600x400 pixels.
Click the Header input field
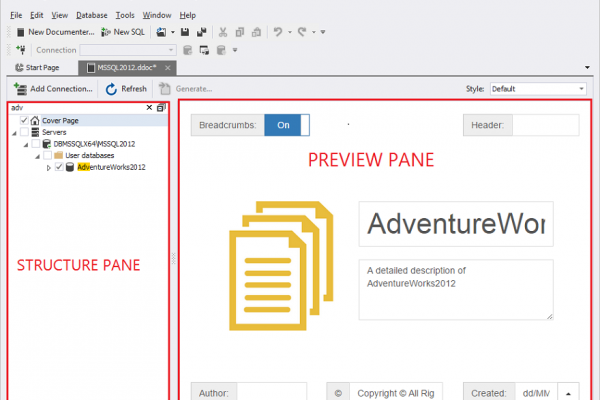point(546,125)
